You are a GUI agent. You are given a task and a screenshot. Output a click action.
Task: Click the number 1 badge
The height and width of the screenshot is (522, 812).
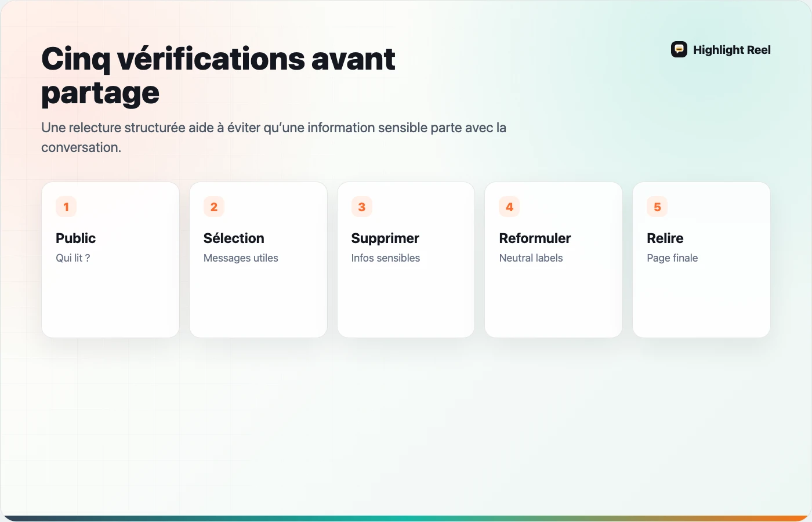pos(66,207)
